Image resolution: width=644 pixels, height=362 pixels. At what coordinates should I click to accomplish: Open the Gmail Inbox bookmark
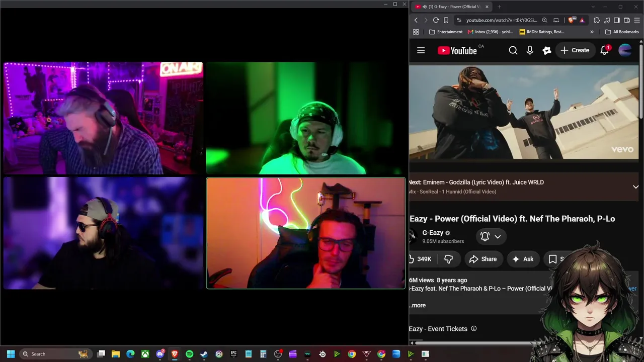point(490,32)
